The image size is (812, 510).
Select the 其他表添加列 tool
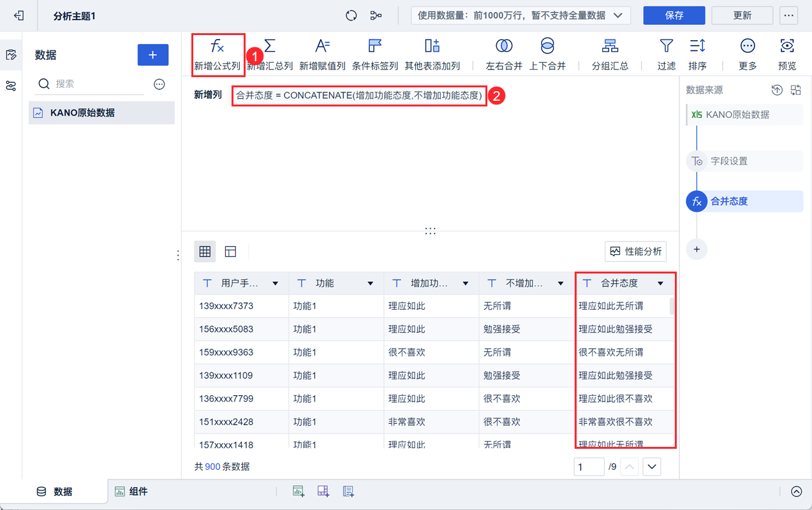432,54
